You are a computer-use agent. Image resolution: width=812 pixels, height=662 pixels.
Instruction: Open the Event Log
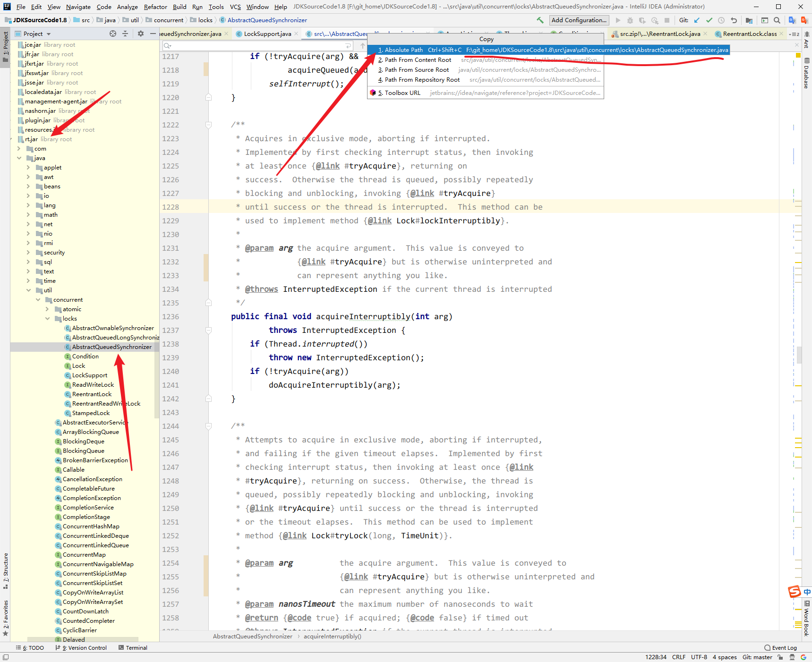pyautogui.click(x=781, y=648)
